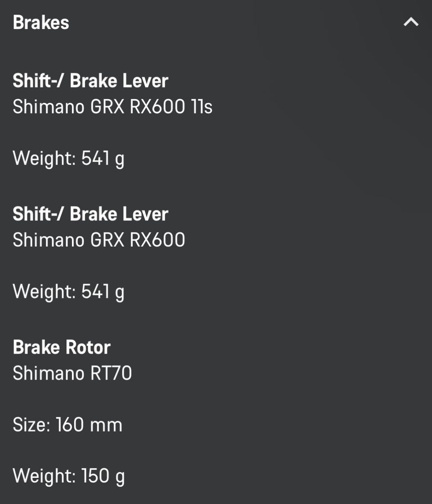Screen dimensions: 432x504
Task: Click the Shimano GRX RX600 11s text
Action: pos(112,106)
